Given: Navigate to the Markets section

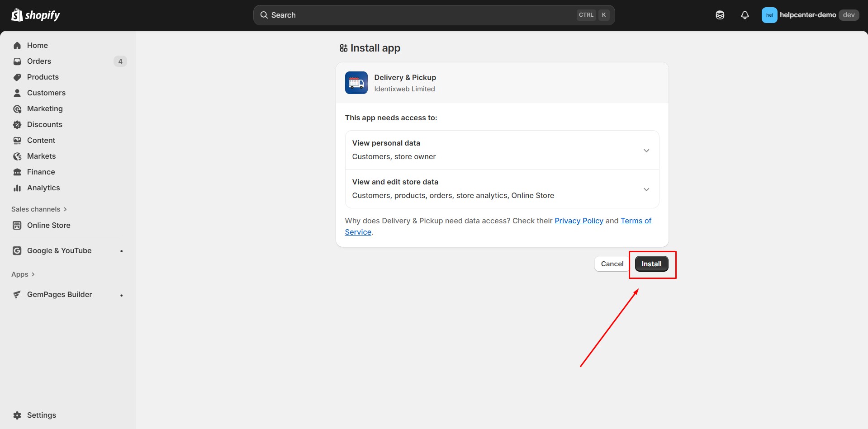Looking at the screenshot, I should (x=41, y=156).
